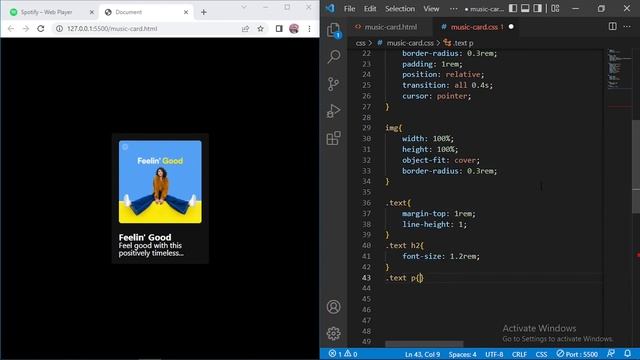Viewport: 640px width, 360px height.
Task: Click the font-size: 1.2rem line
Action: tap(441, 256)
